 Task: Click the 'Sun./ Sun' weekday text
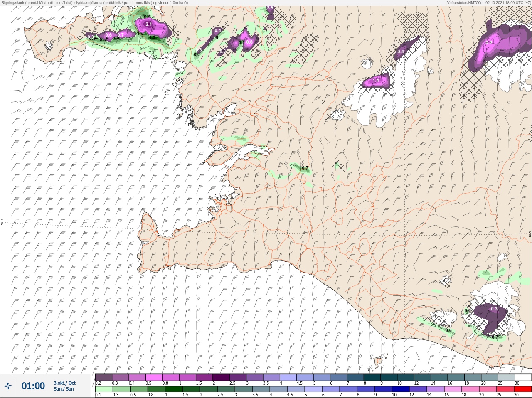pos(64,389)
